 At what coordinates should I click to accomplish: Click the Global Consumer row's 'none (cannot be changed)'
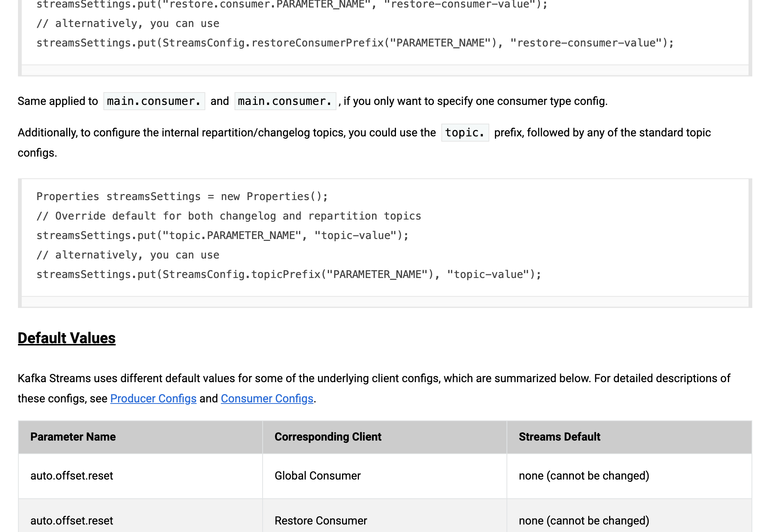point(584,476)
